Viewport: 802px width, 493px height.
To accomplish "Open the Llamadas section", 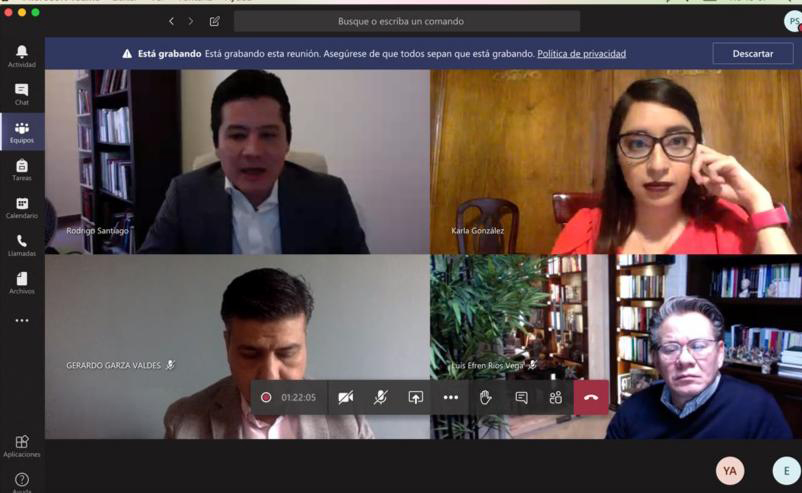I will (21, 246).
